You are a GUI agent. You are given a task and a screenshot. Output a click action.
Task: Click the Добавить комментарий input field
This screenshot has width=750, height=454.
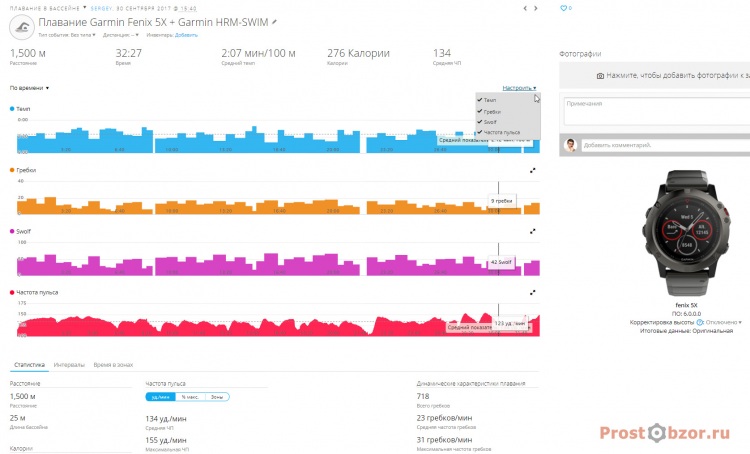[665, 145]
